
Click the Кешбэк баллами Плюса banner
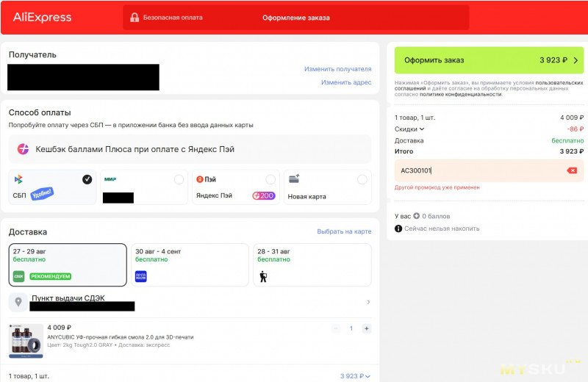tap(190, 149)
